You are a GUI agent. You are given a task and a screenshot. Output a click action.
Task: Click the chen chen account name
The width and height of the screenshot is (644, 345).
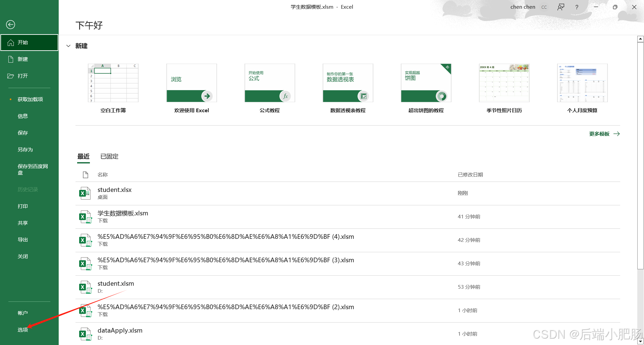click(523, 7)
